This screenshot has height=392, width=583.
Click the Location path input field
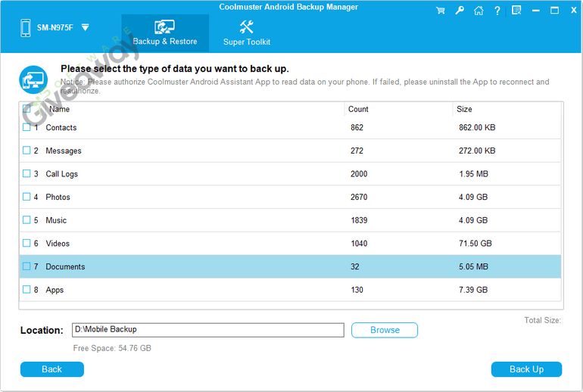click(208, 330)
